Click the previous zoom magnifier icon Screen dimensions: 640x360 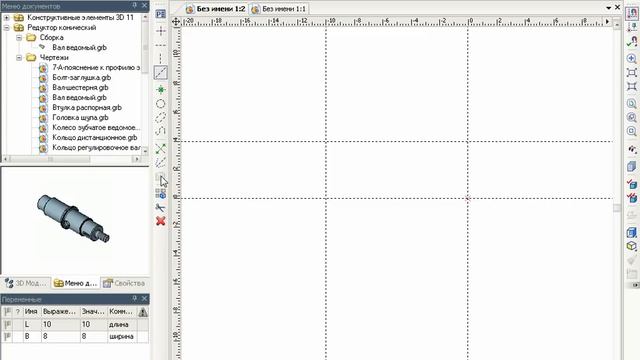click(x=632, y=118)
